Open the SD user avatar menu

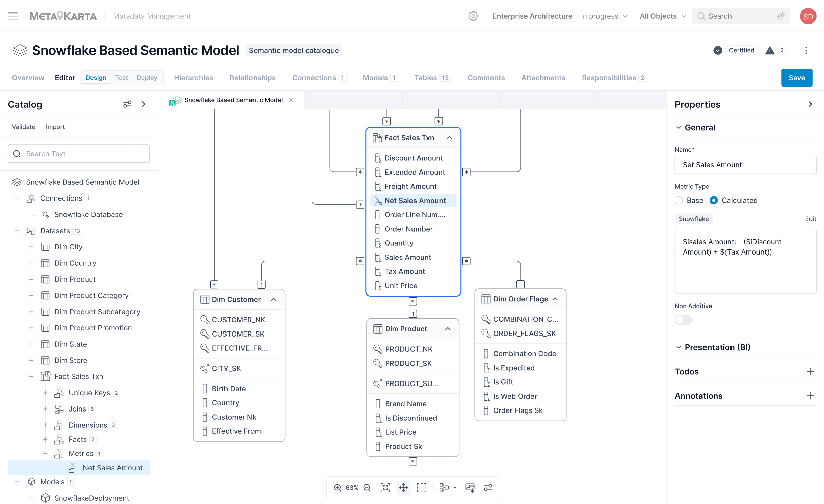coord(808,16)
